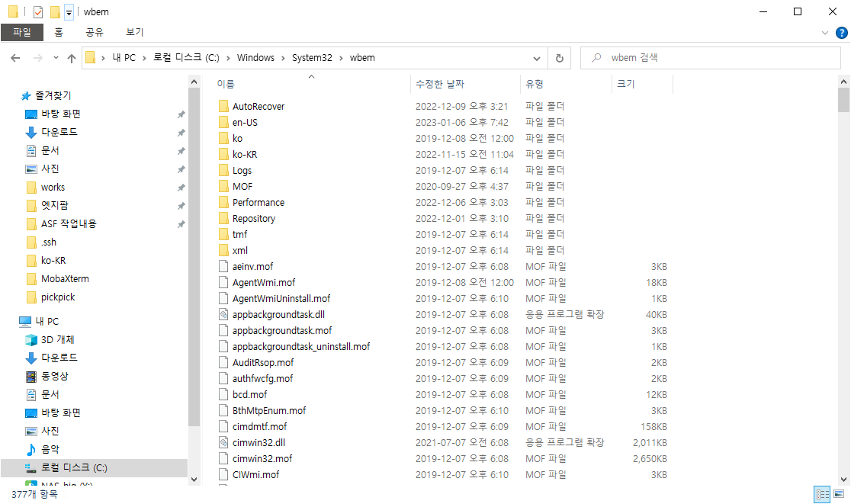Go back with the back arrow
The height and width of the screenshot is (504, 851).
coord(15,58)
